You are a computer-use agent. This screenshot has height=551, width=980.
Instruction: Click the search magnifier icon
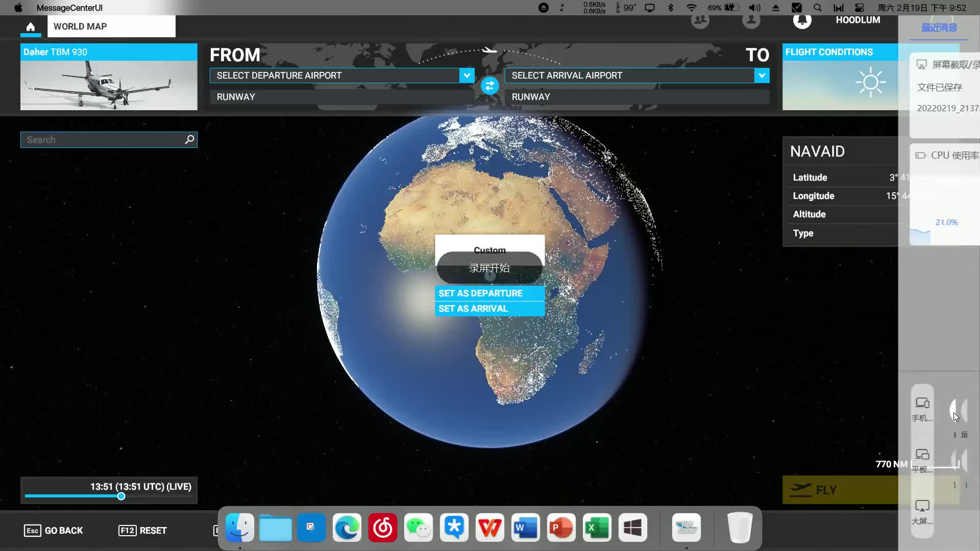[x=189, y=139]
